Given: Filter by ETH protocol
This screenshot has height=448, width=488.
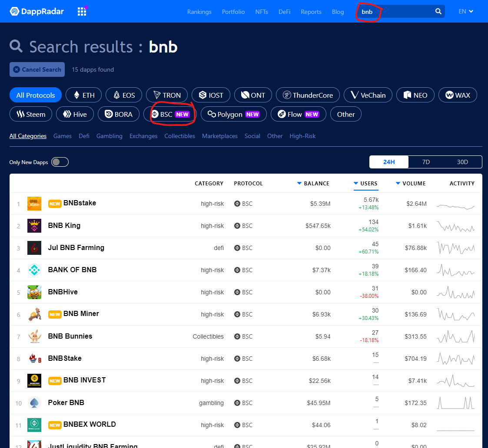Looking at the screenshot, I should pyautogui.click(x=84, y=95).
